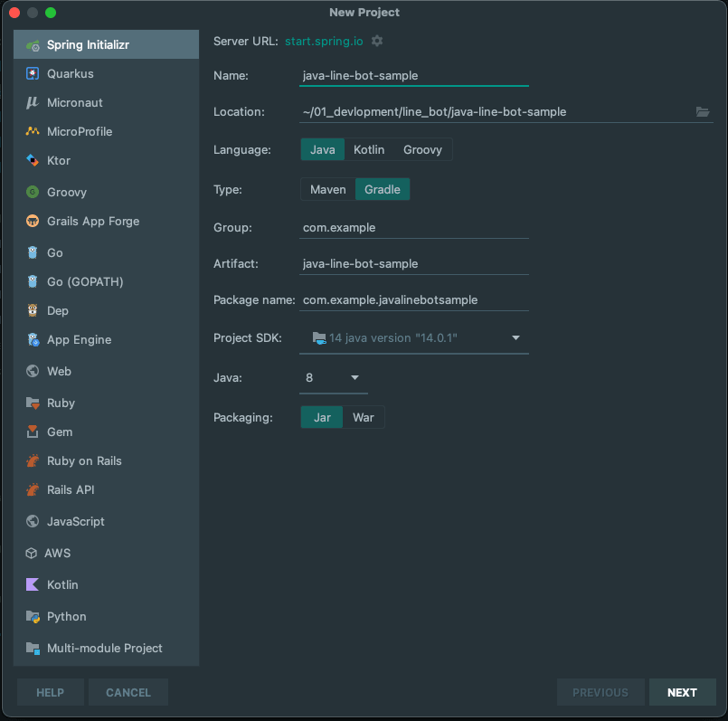Select the Rails API entry
Image resolution: width=728 pixels, height=721 pixels.
pos(107,489)
